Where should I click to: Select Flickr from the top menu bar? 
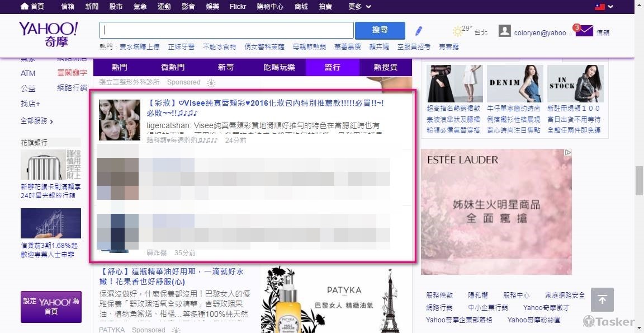click(x=238, y=7)
